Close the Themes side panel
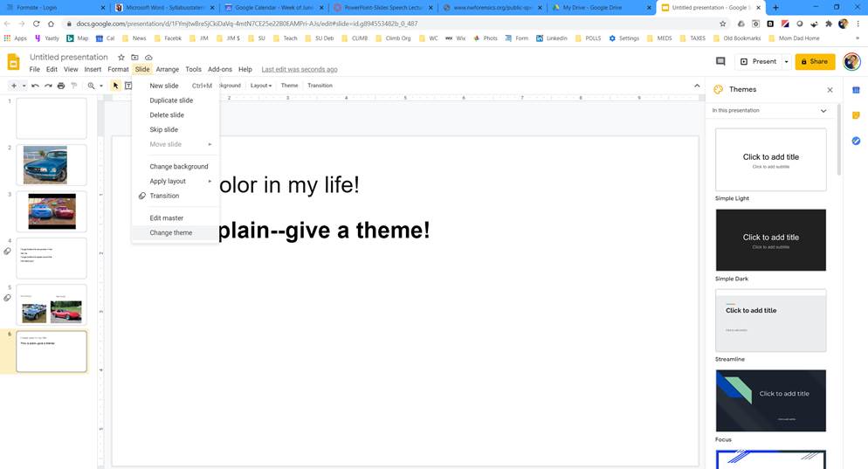This screenshot has width=868, height=469. coord(830,90)
